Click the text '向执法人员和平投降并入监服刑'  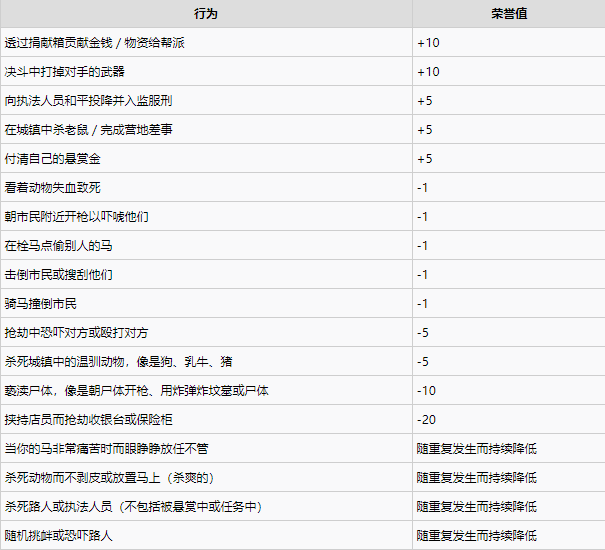(x=88, y=101)
